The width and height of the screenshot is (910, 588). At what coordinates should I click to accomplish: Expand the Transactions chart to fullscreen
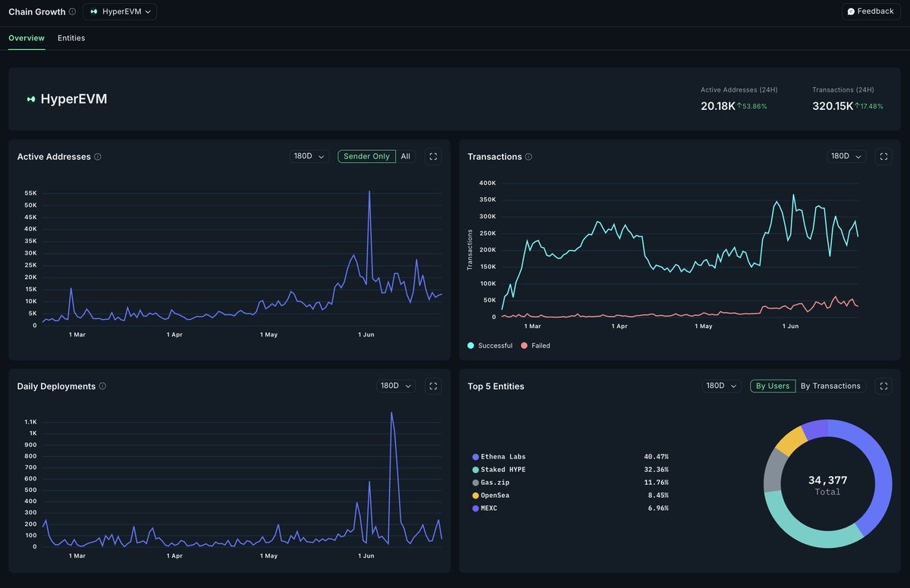pos(883,157)
